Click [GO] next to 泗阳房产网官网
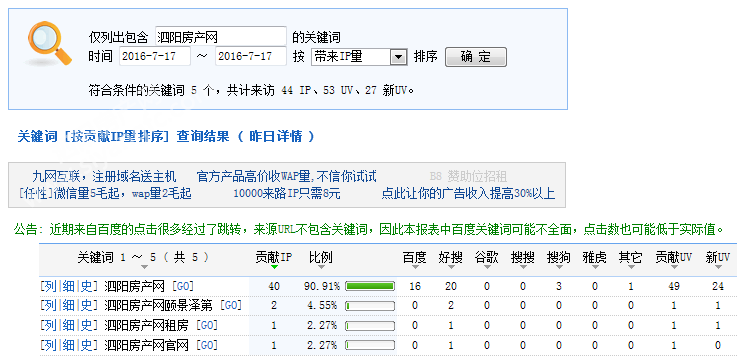The image size is (752, 362). 207,345
